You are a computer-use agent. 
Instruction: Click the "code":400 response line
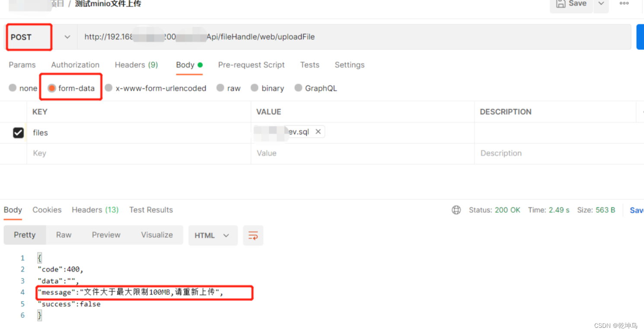(60, 269)
